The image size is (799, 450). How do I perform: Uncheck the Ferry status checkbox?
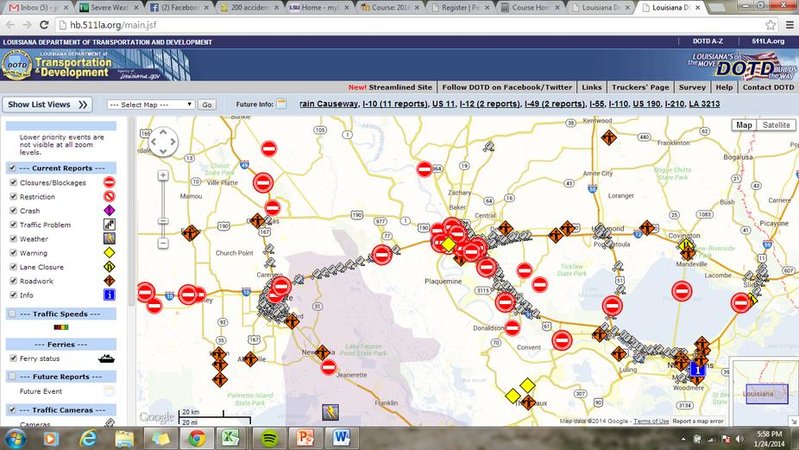click(14, 358)
